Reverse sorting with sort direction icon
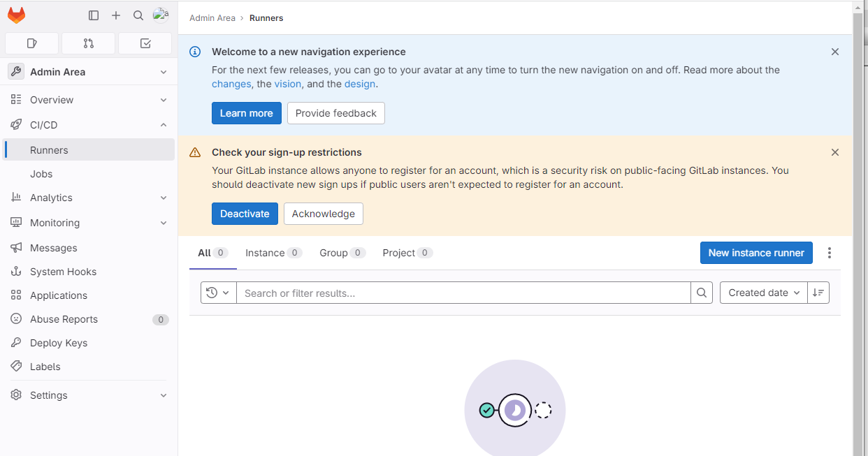 pos(818,293)
